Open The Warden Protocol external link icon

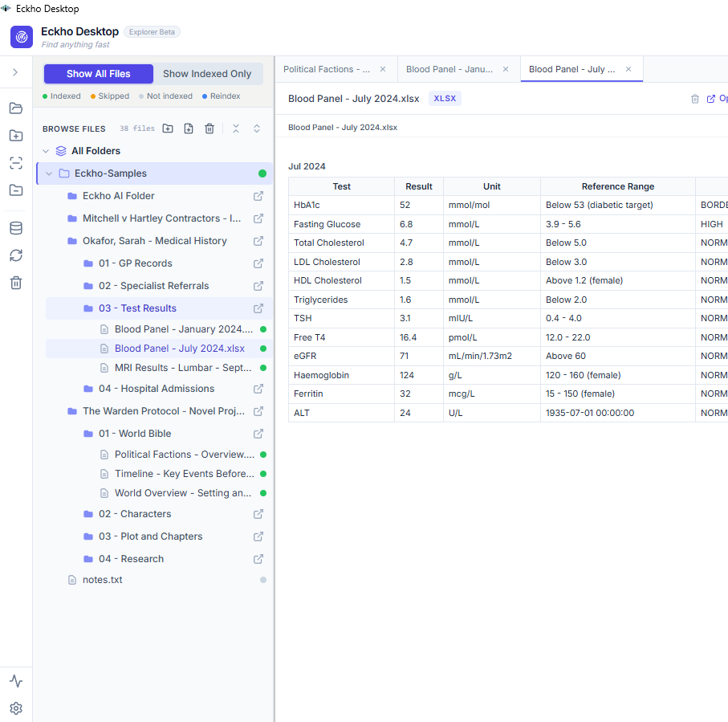pos(258,411)
